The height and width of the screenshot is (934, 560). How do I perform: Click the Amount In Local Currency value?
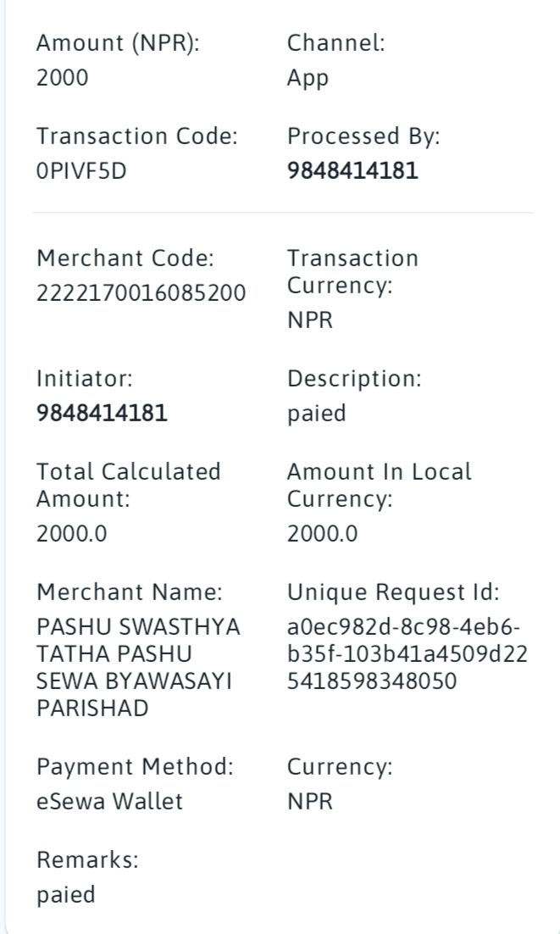click(x=322, y=533)
